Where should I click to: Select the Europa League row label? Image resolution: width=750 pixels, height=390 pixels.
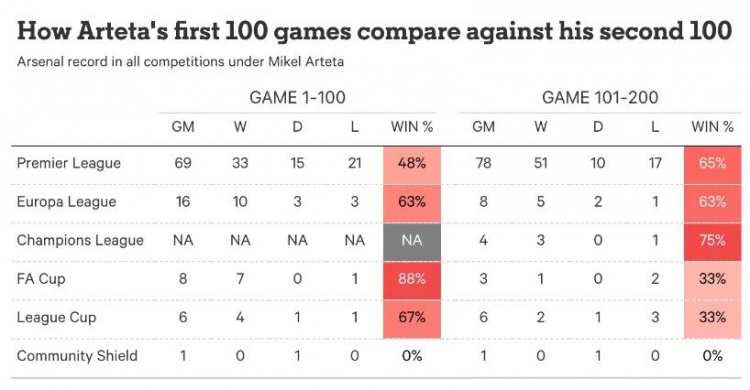click(x=66, y=202)
